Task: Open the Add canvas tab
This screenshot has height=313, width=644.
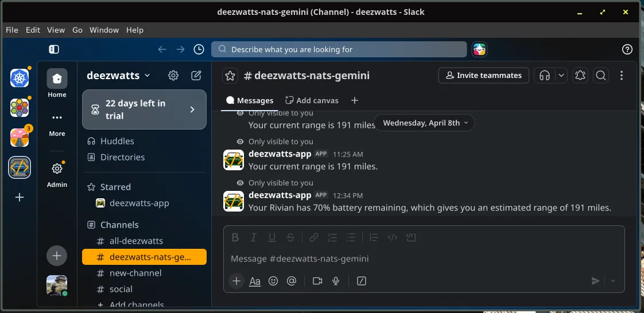Action: pos(312,100)
